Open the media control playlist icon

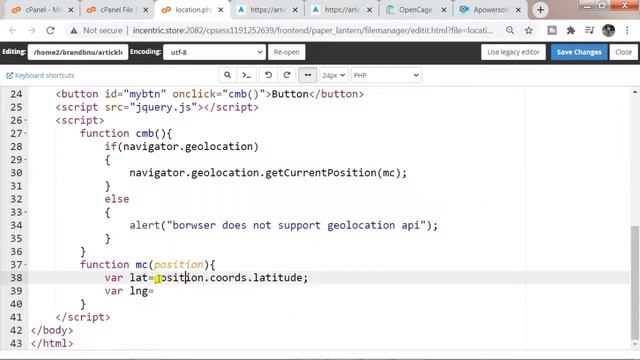[589, 30]
